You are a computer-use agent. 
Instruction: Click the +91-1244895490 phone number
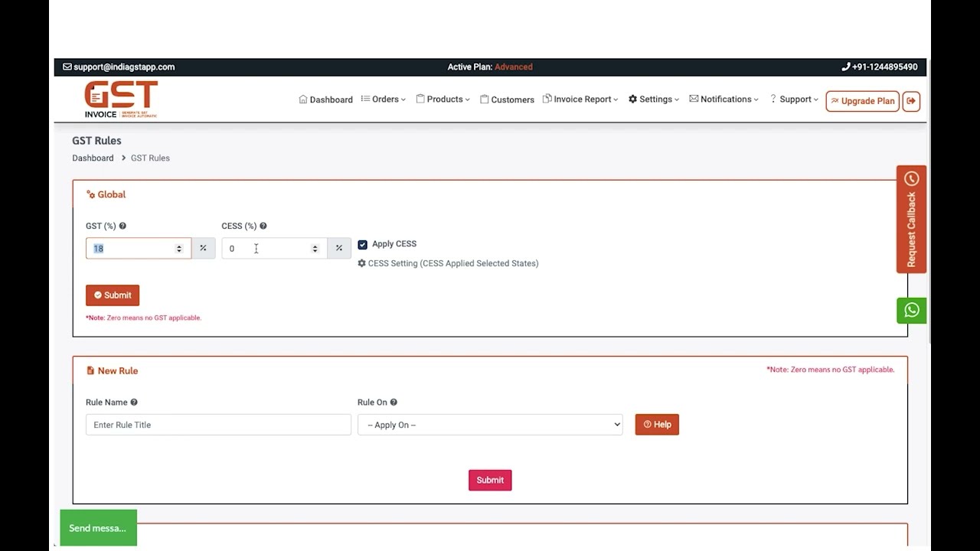(x=884, y=67)
